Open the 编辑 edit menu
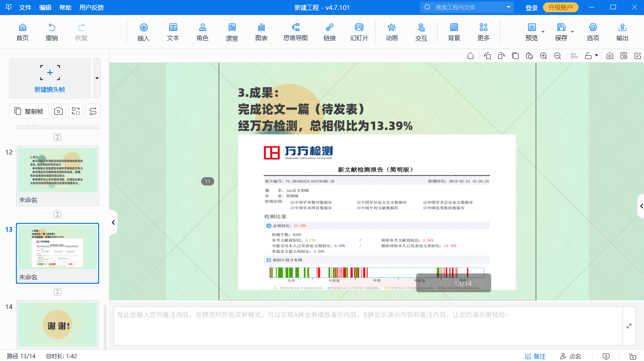The width and height of the screenshot is (644, 361). point(45,7)
